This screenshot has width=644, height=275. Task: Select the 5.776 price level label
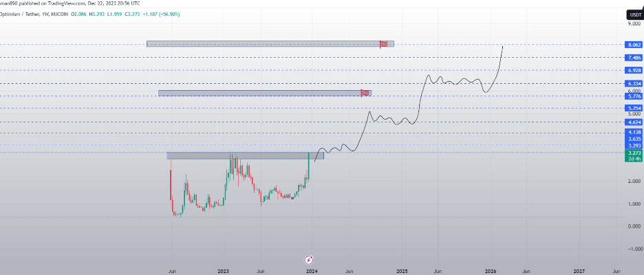coord(632,96)
